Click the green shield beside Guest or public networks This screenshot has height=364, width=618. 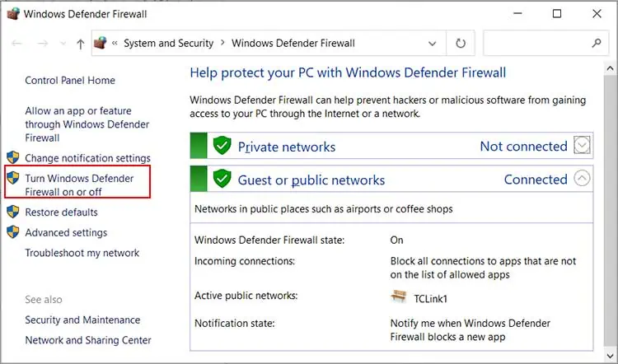pyautogui.click(x=222, y=179)
